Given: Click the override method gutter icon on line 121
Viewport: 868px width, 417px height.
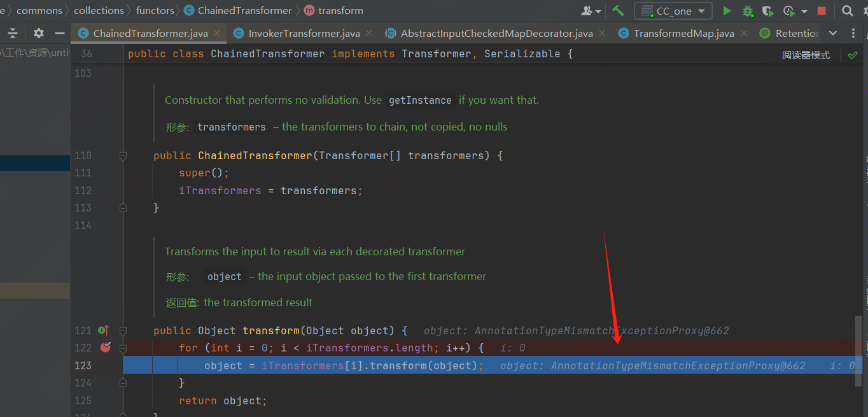Looking at the screenshot, I should (x=103, y=330).
